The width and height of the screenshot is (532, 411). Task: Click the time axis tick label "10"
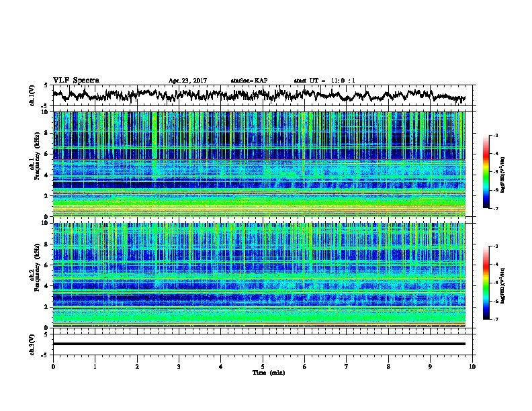pyautogui.click(x=472, y=367)
